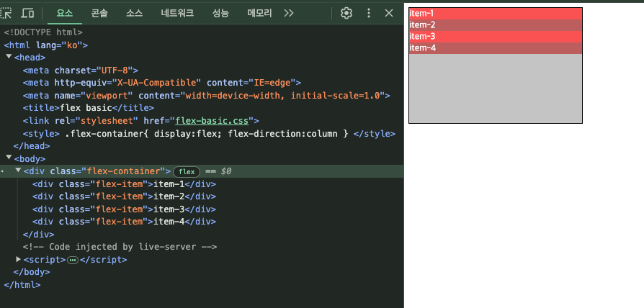Expand the script element triangle
Screen dimensions: 644x308
(x=18, y=259)
